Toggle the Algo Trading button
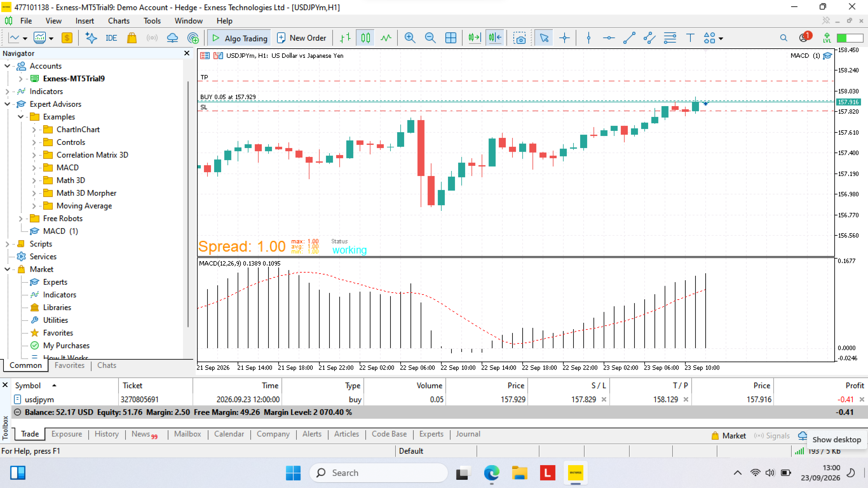This screenshot has height=488, width=868. (239, 38)
